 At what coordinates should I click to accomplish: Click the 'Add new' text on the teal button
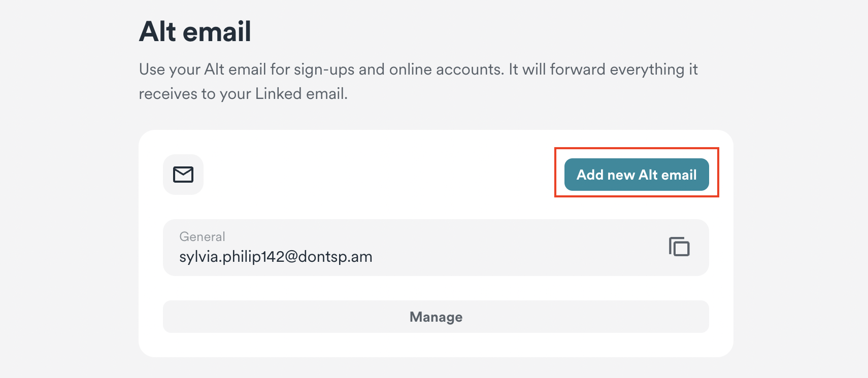(x=606, y=175)
